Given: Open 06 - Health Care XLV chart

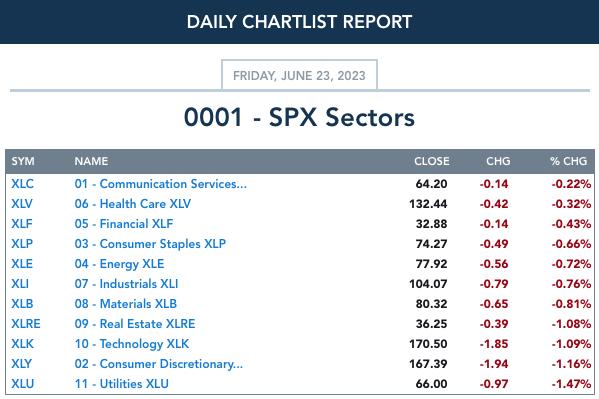Looking at the screenshot, I should pyautogui.click(x=133, y=204).
